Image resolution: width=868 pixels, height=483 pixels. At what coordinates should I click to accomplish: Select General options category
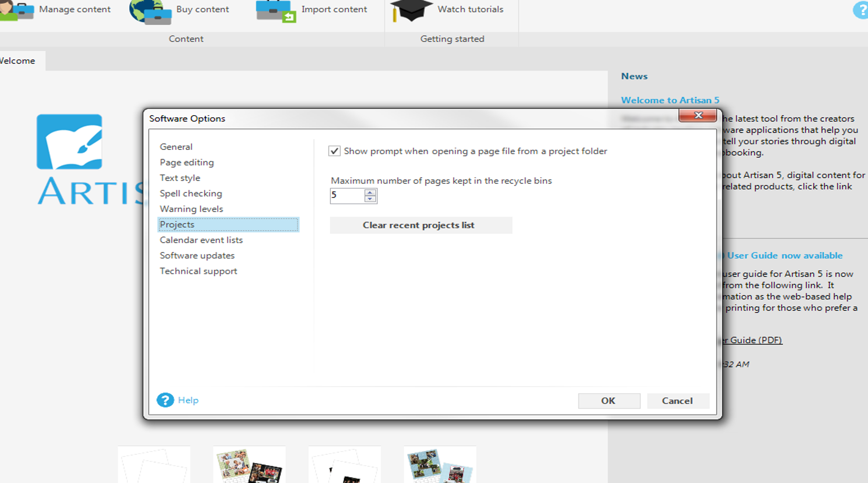pyautogui.click(x=176, y=147)
